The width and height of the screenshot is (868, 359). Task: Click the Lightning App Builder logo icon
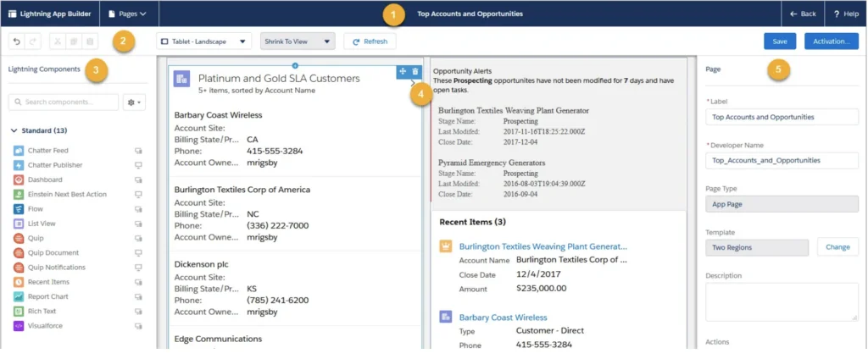click(x=12, y=14)
